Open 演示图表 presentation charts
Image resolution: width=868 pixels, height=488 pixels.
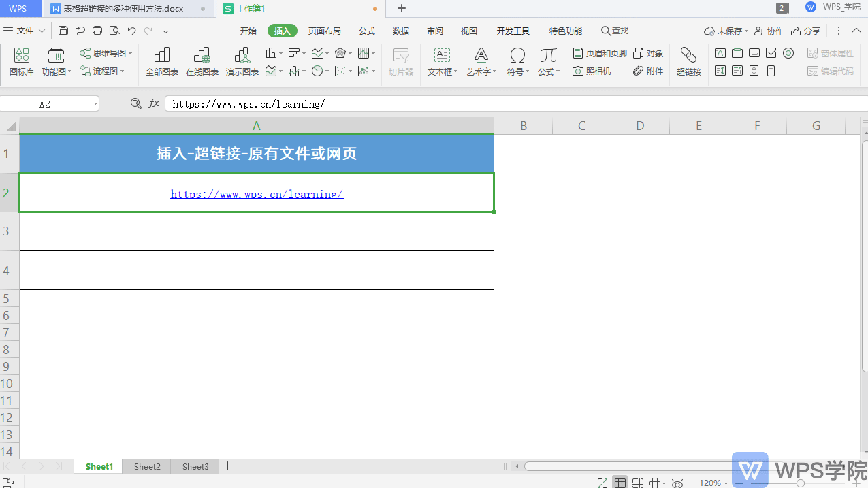242,61
